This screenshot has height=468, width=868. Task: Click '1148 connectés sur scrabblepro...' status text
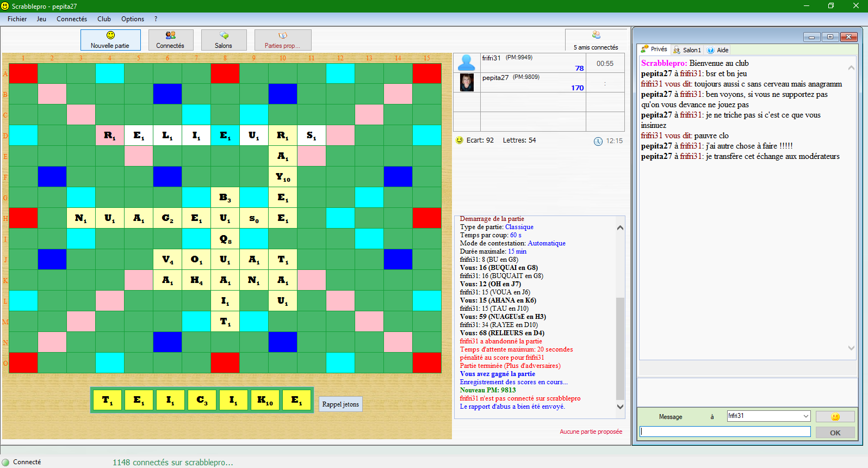click(x=173, y=463)
